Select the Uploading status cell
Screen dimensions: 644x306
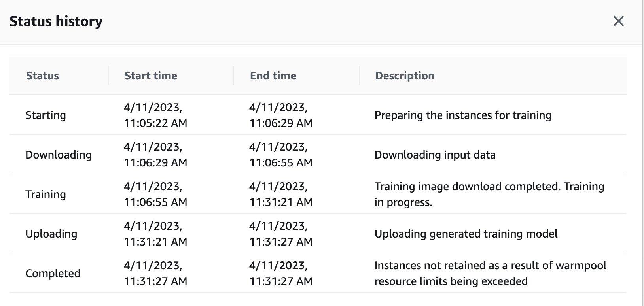click(51, 234)
